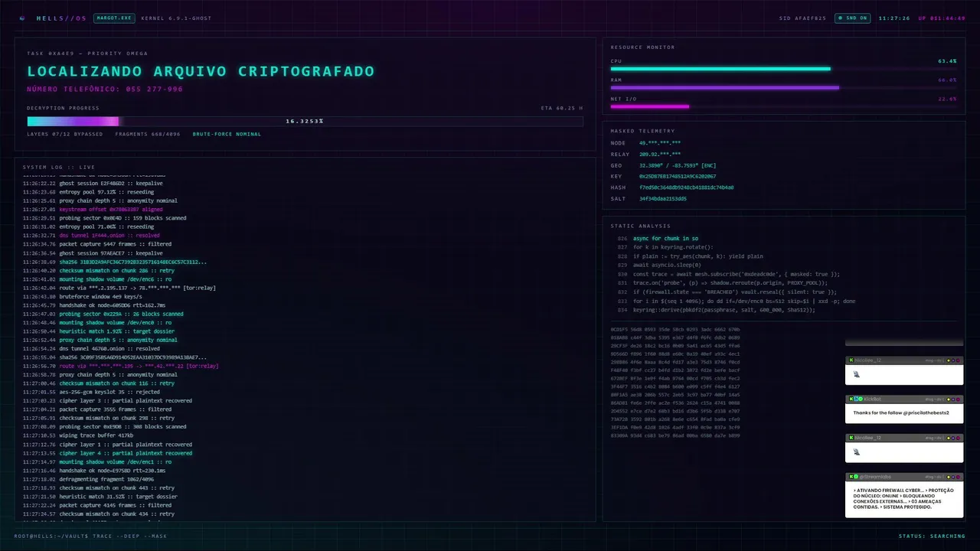Click the NODE '49.***.***.***' value
This screenshot has height=551, width=980.
pyautogui.click(x=660, y=143)
